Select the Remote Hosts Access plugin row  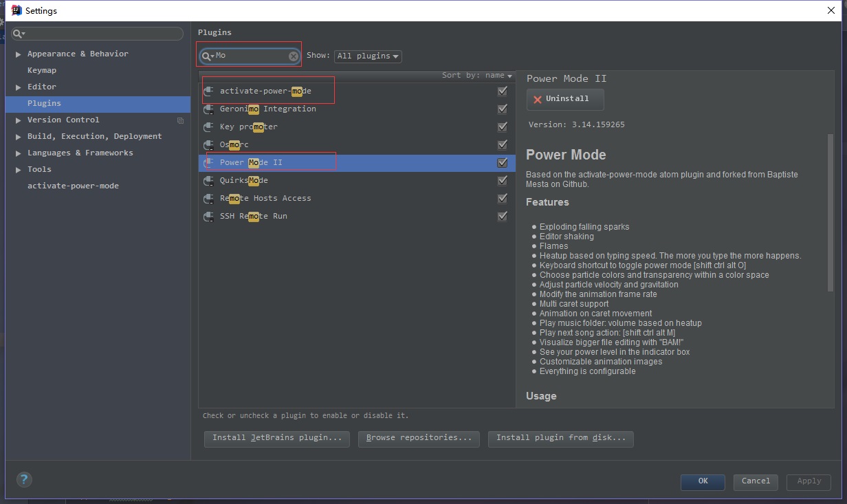(356, 199)
